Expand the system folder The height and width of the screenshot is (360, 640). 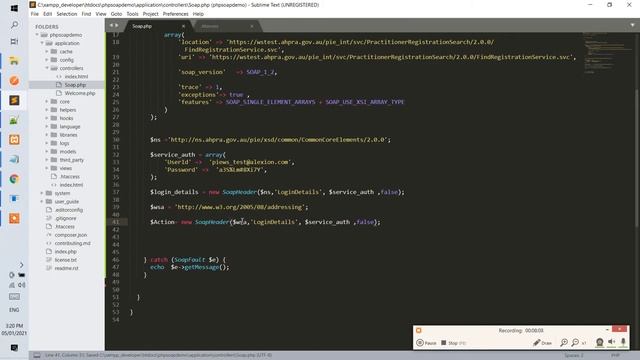(x=42, y=193)
